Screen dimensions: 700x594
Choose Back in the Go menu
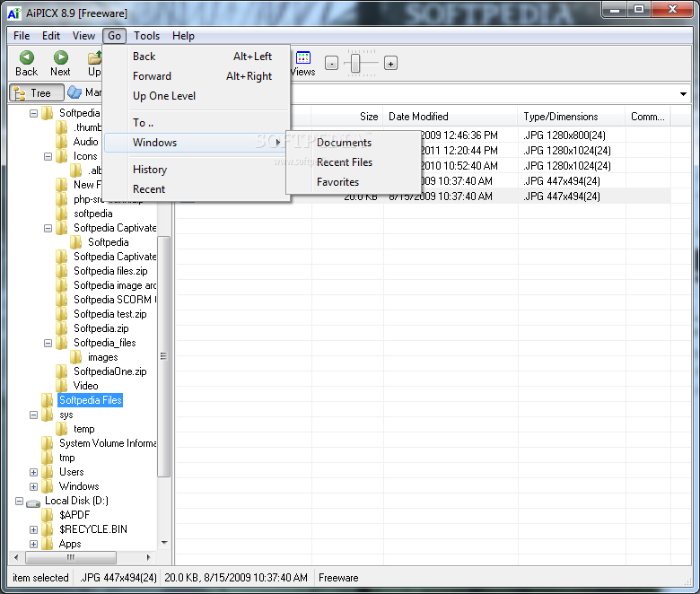(197, 57)
